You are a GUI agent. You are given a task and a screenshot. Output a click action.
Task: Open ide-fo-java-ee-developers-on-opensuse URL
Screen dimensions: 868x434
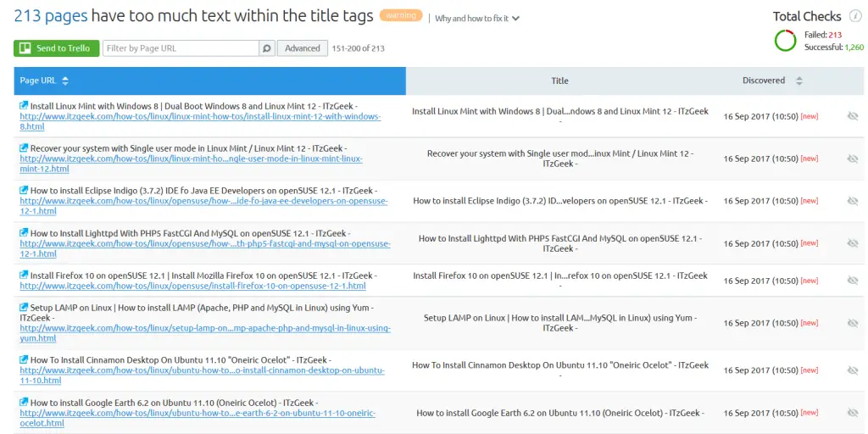coord(203,206)
